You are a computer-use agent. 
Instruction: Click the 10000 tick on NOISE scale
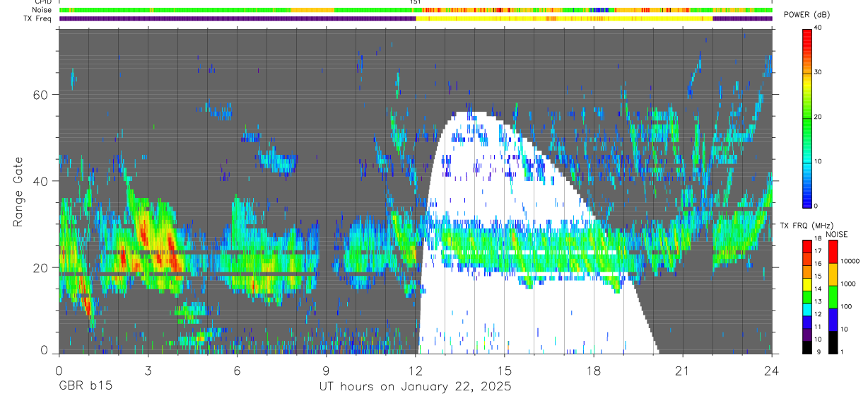click(x=850, y=262)
